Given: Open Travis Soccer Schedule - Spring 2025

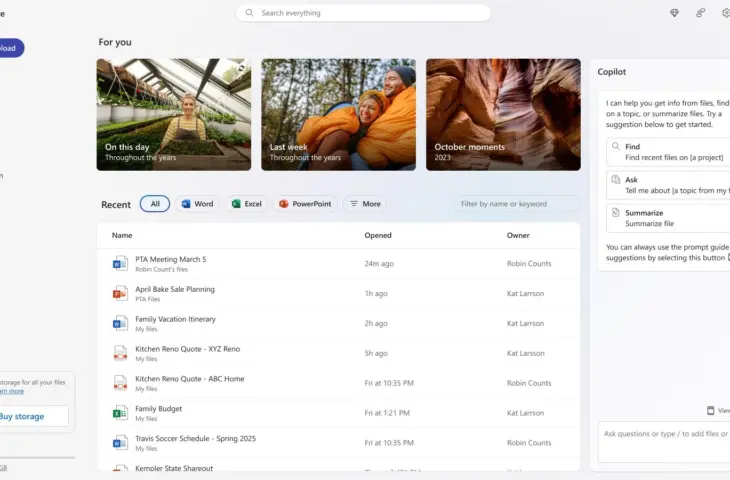Looking at the screenshot, I should click(x=196, y=438).
